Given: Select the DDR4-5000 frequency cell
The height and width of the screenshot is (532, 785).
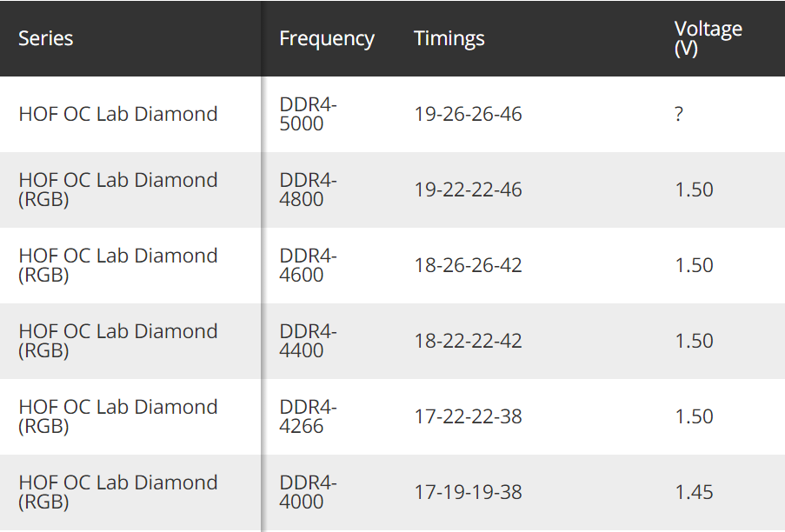Looking at the screenshot, I should (308, 114).
